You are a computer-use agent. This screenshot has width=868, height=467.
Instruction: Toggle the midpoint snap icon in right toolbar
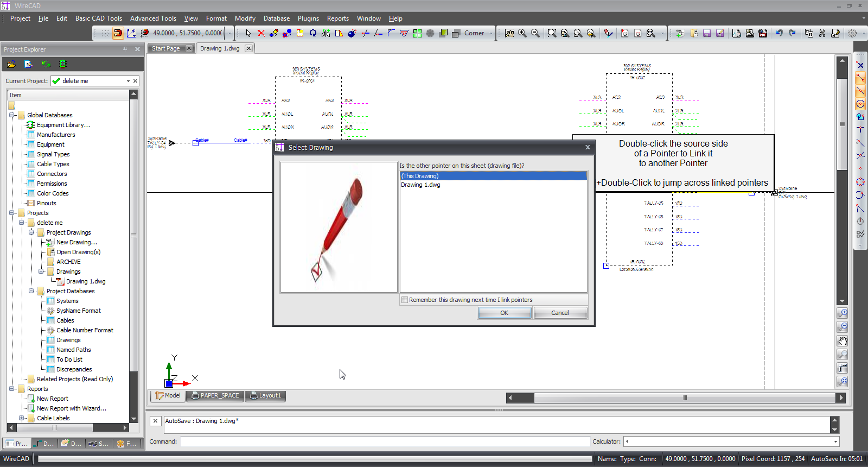coord(860,91)
